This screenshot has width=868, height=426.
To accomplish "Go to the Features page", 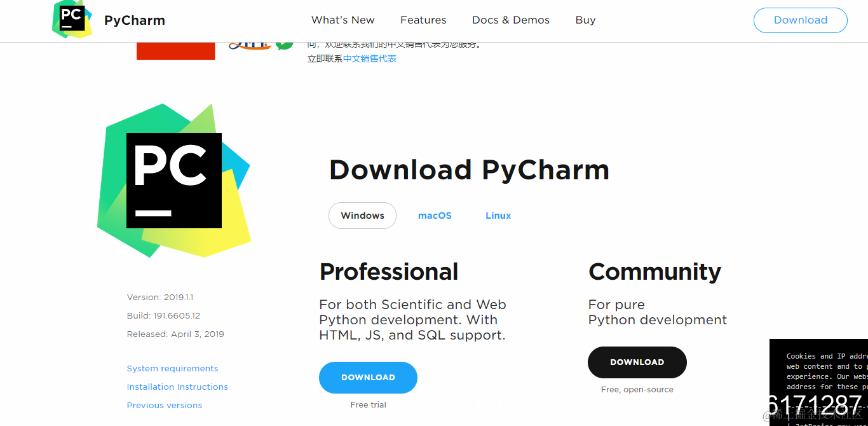I will tap(423, 20).
